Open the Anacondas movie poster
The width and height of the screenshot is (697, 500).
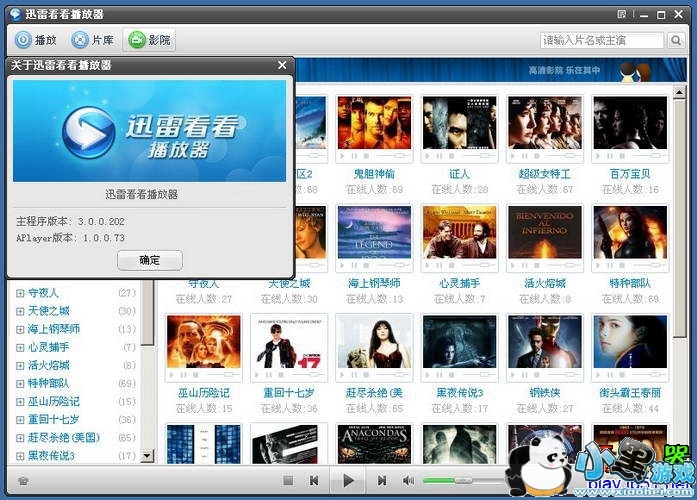coord(374,444)
